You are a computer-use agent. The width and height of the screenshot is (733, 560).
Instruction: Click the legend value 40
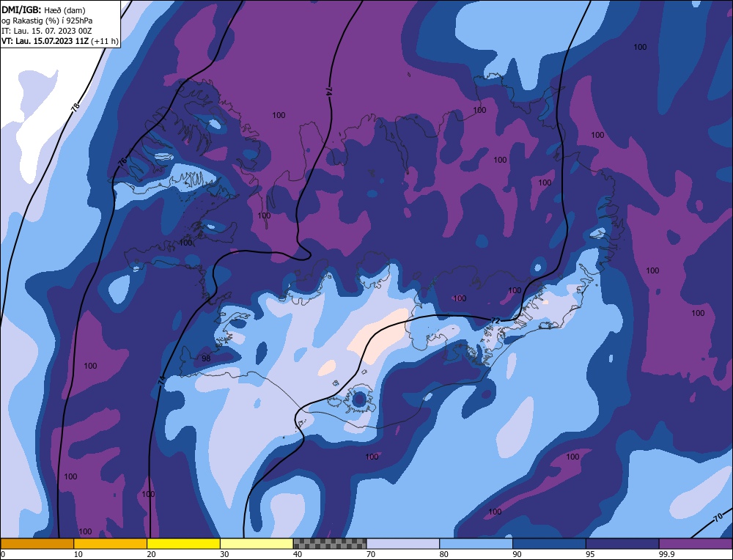tap(298, 554)
